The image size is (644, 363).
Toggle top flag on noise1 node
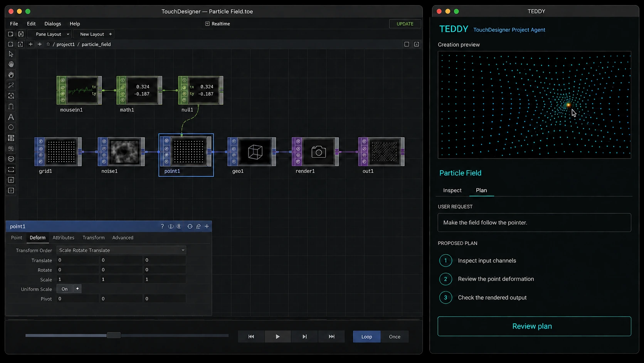(x=104, y=142)
